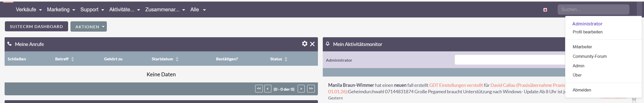Viewport: 644px width, 103px height.
Task: Click the bell icon beside Mein Aktivitätsmonitor
Action: [328, 44]
